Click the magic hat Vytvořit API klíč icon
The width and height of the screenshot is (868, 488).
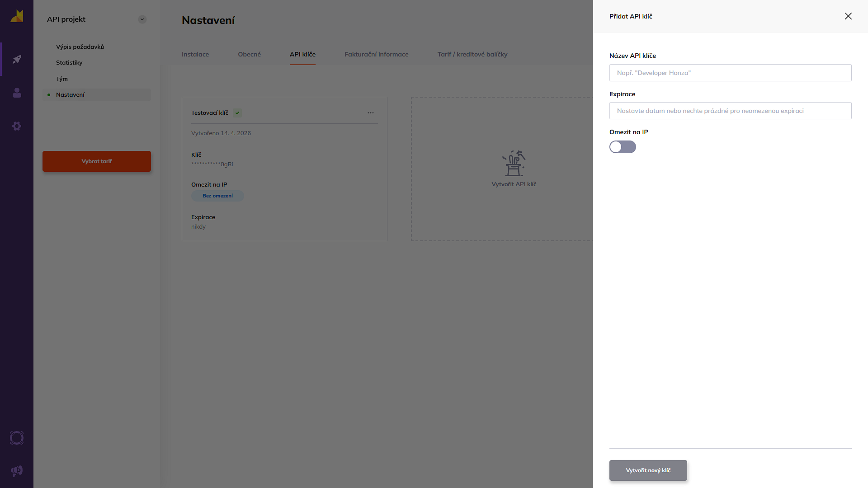[x=514, y=164]
